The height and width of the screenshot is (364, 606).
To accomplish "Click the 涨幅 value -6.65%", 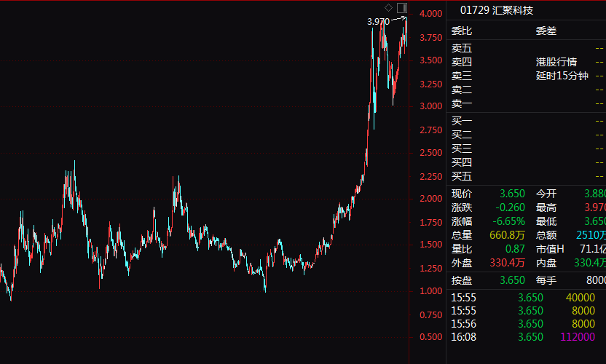I will point(508,221).
